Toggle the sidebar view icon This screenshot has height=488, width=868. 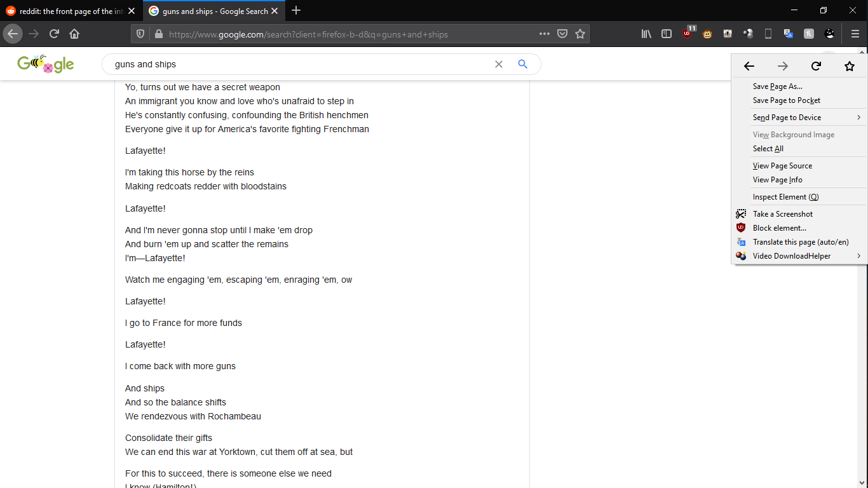point(667,34)
